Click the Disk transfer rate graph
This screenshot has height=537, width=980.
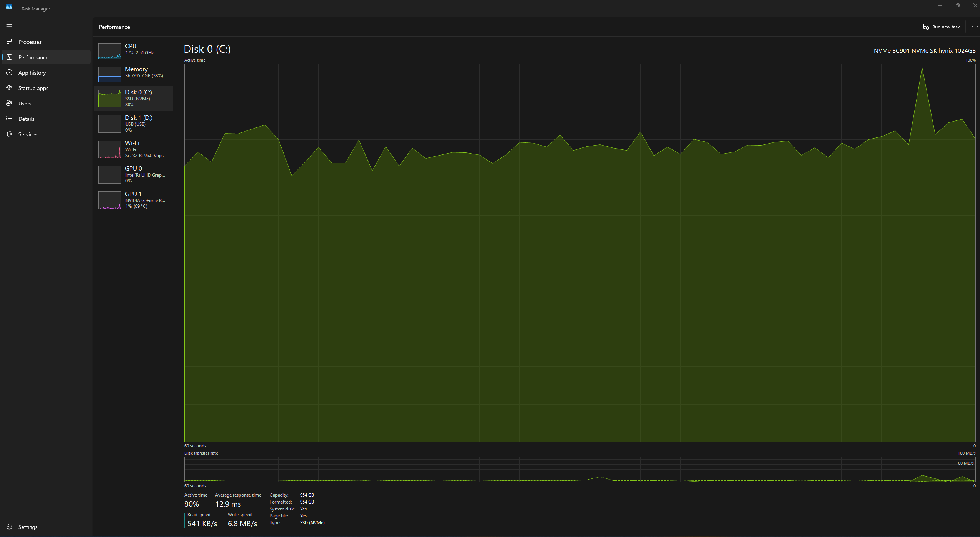click(x=579, y=469)
